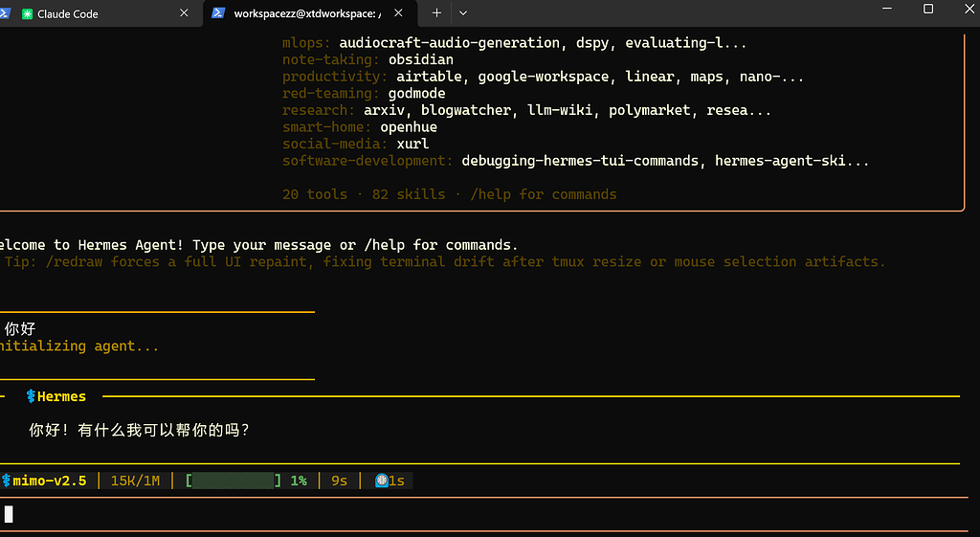Click the arxiv skill name
The width and height of the screenshot is (980, 537).
pos(384,110)
